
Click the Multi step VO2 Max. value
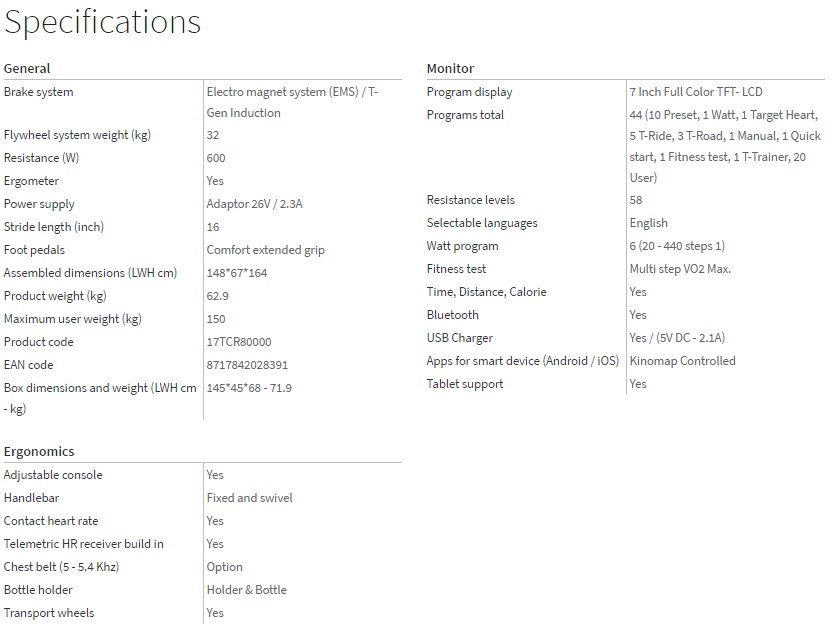pyautogui.click(x=680, y=269)
